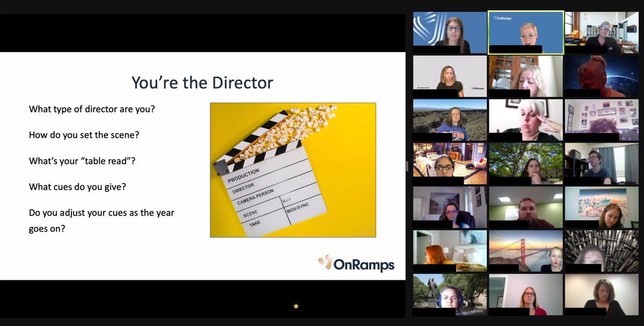Select tile with photo collage on wall

click(x=602, y=120)
